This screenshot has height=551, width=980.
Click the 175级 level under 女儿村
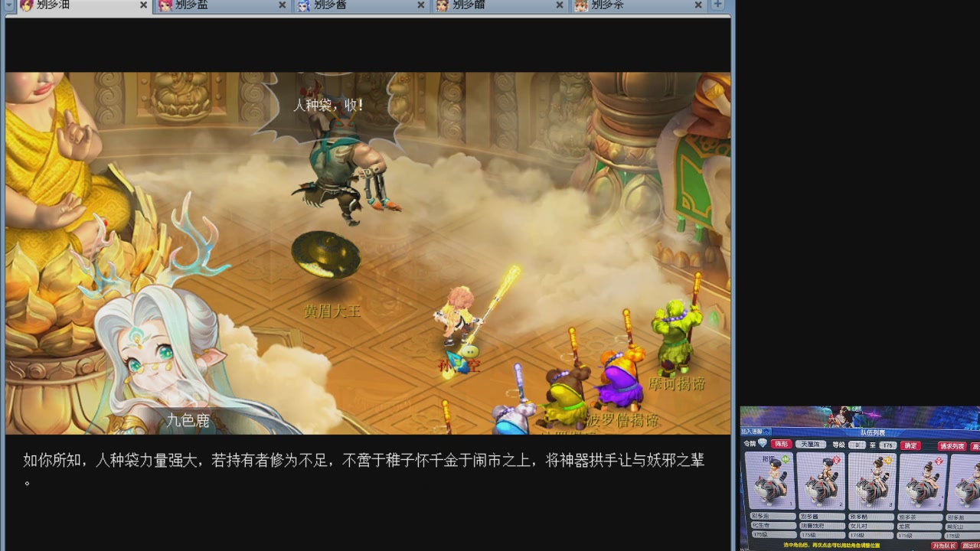click(871, 535)
